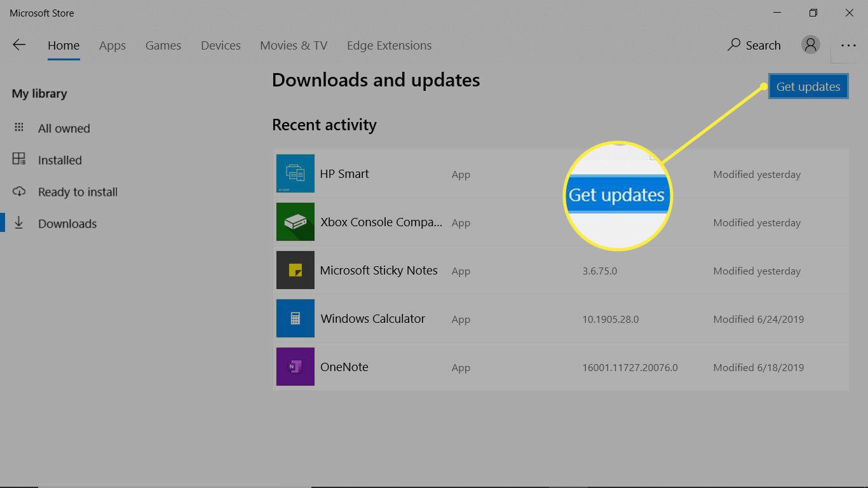Image resolution: width=868 pixels, height=488 pixels.
Task: Open the OneNote app icon
Action: coord(295,367)
